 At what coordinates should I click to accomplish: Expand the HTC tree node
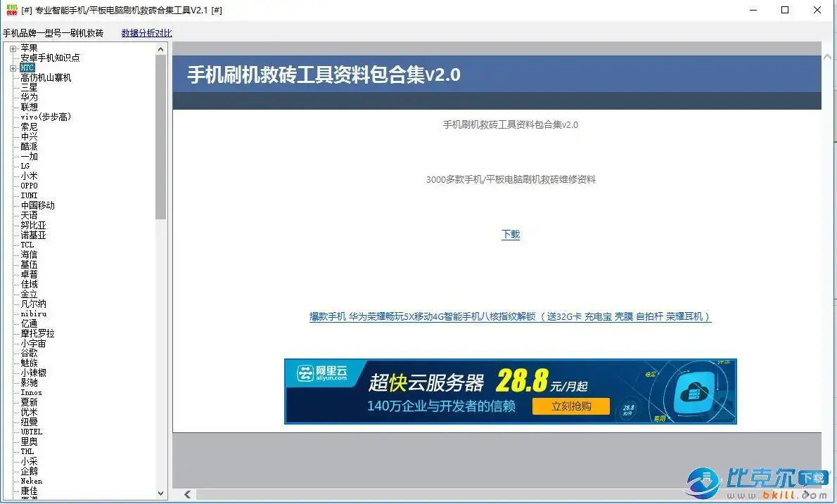pyautogui.click(x=13, y=68)
